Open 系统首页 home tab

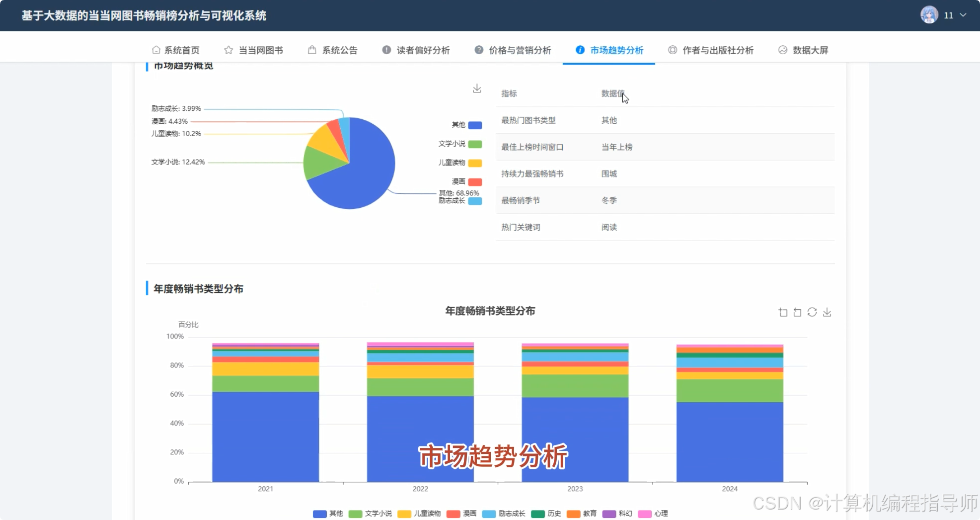click(x=175, y=50)
